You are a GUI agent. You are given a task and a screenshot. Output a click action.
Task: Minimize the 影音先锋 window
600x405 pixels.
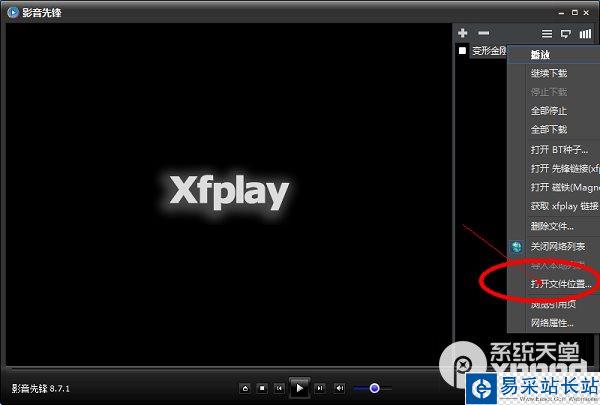click(561, 13)
